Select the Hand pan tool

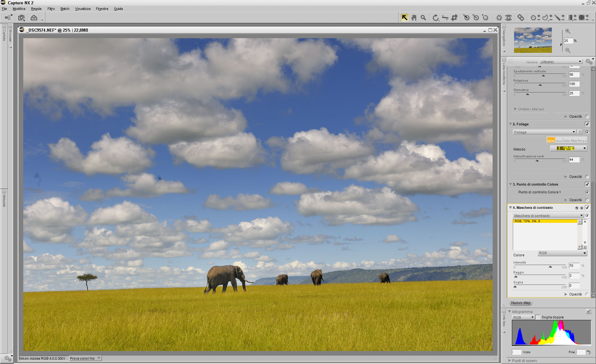[x=414, y=18]
